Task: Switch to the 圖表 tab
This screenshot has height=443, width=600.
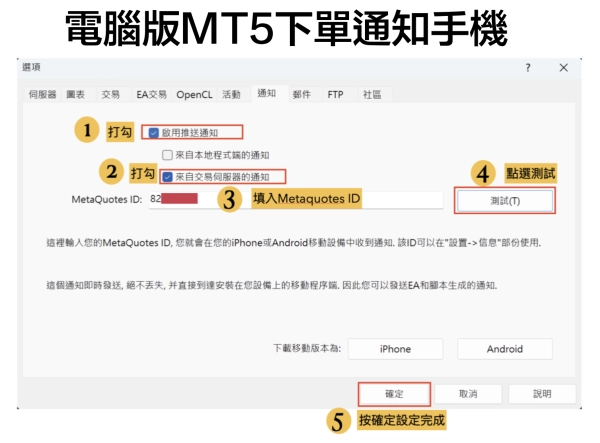Action: click(76, 94)
